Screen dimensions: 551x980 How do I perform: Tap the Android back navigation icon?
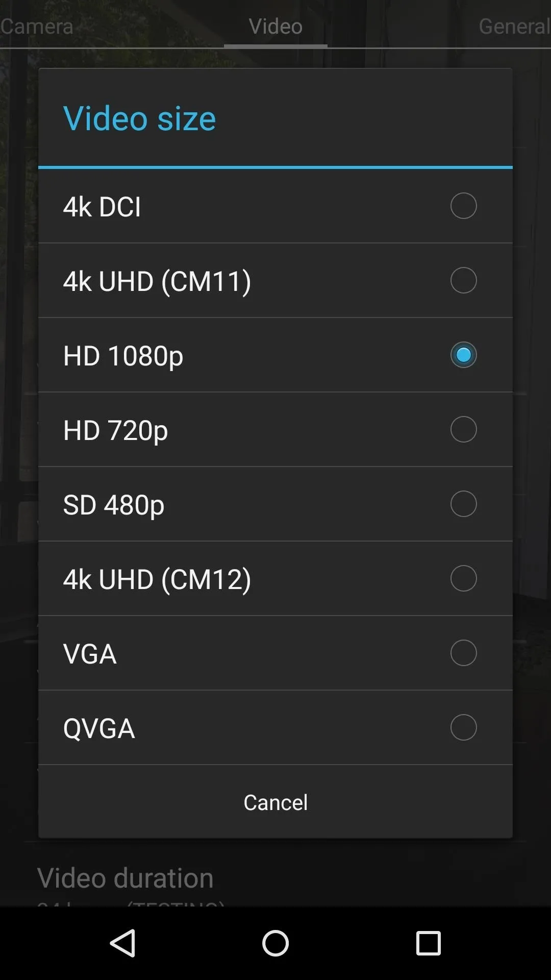(122, 943)
